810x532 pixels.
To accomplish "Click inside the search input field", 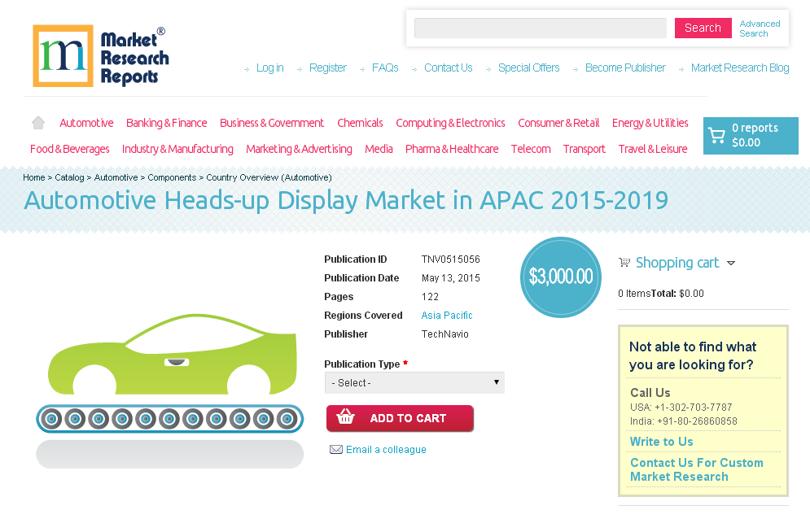I will pos(540,28).
